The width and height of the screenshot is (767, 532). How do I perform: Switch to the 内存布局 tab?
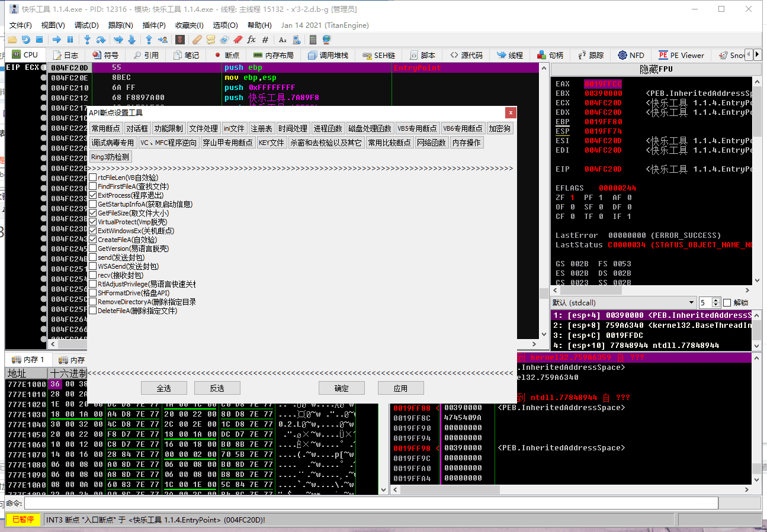tap(274, 55)
